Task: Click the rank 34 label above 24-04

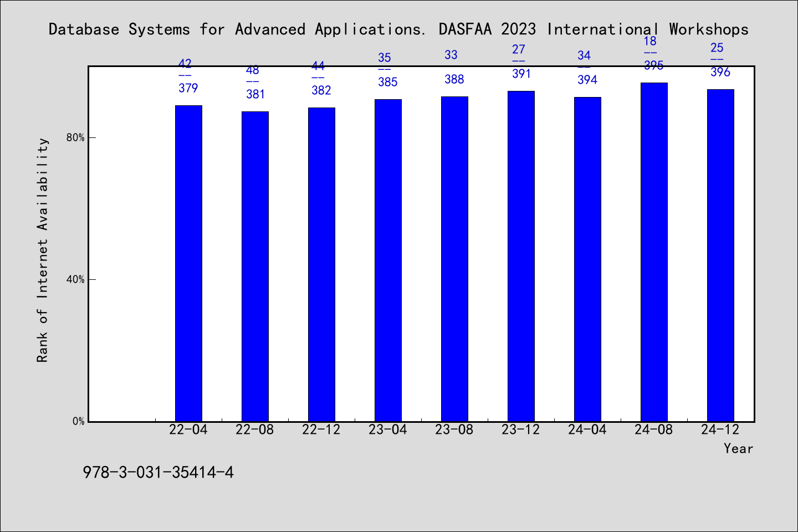Action: (x=584, y=55)
